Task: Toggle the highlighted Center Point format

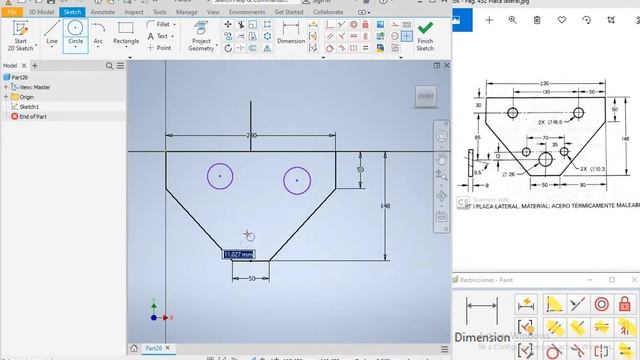Action: coord(407,36)
